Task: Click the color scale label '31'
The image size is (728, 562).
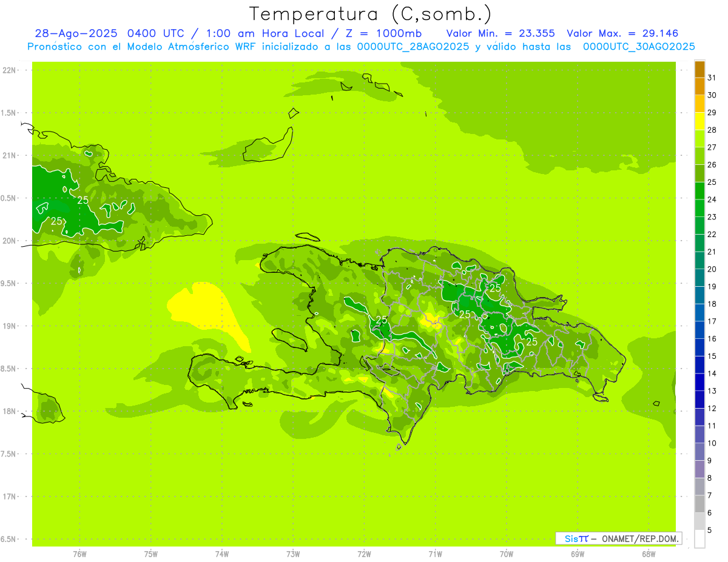Action: 712,78
